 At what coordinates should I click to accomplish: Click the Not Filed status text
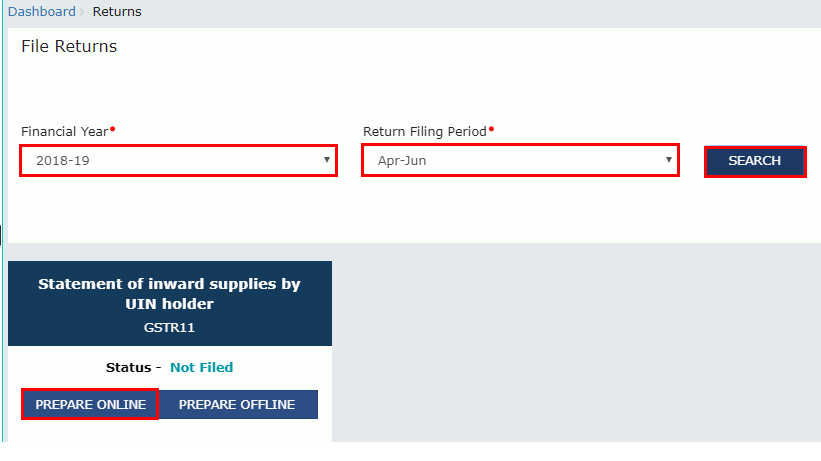(x=201, y=367)
